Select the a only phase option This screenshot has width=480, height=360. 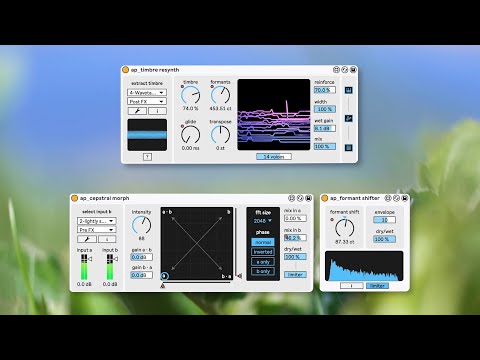(x=263, y=262)
